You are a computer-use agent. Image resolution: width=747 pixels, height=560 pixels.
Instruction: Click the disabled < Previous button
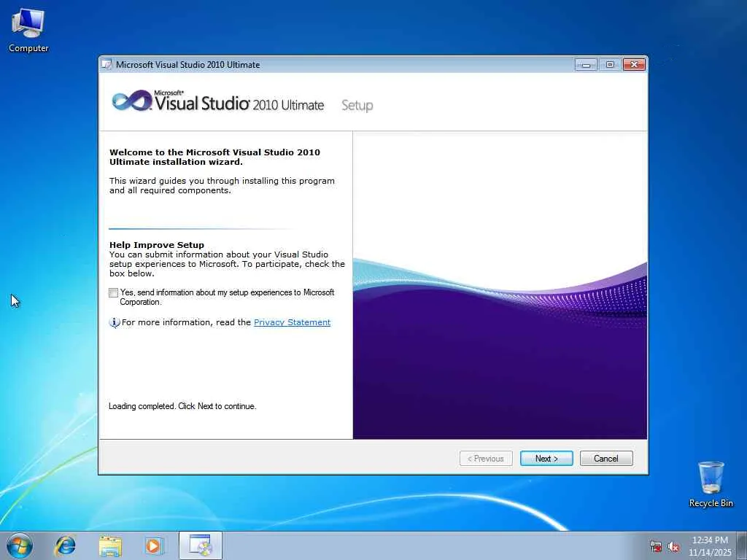486,458
